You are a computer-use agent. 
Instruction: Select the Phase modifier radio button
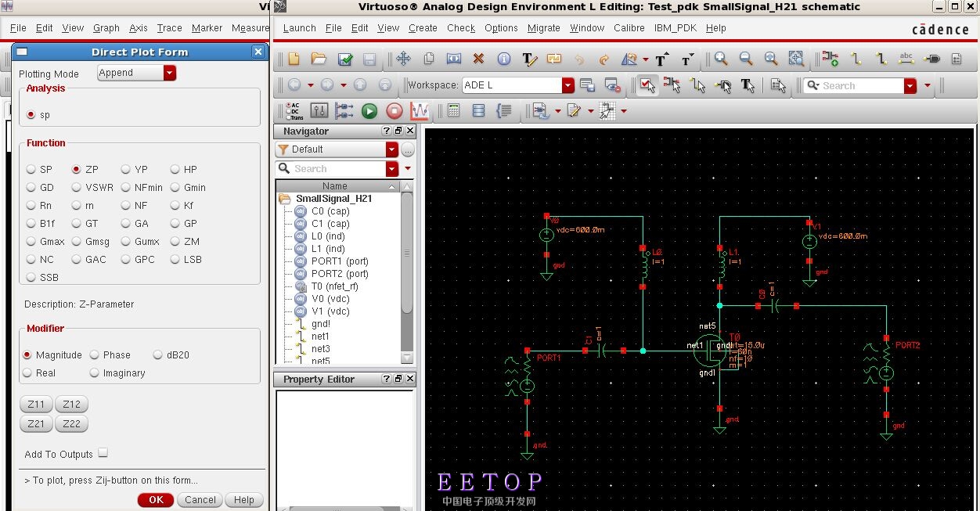click(95, 354)
